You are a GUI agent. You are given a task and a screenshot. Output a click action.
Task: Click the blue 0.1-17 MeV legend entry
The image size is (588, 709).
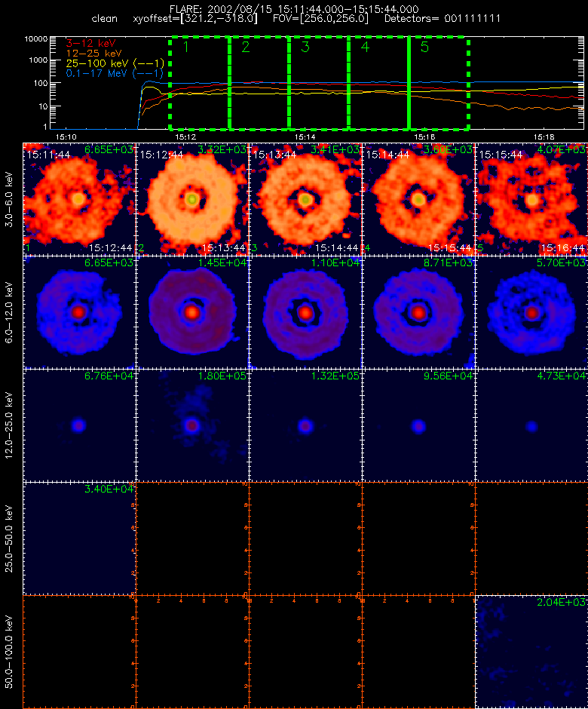(x=115, y=74)
